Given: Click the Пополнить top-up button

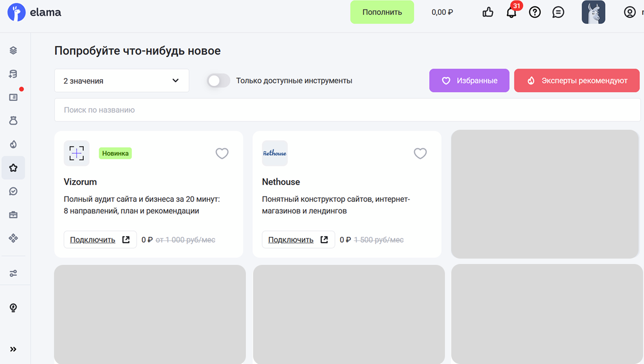Looking at the screenshot, I should click(382, 12).
